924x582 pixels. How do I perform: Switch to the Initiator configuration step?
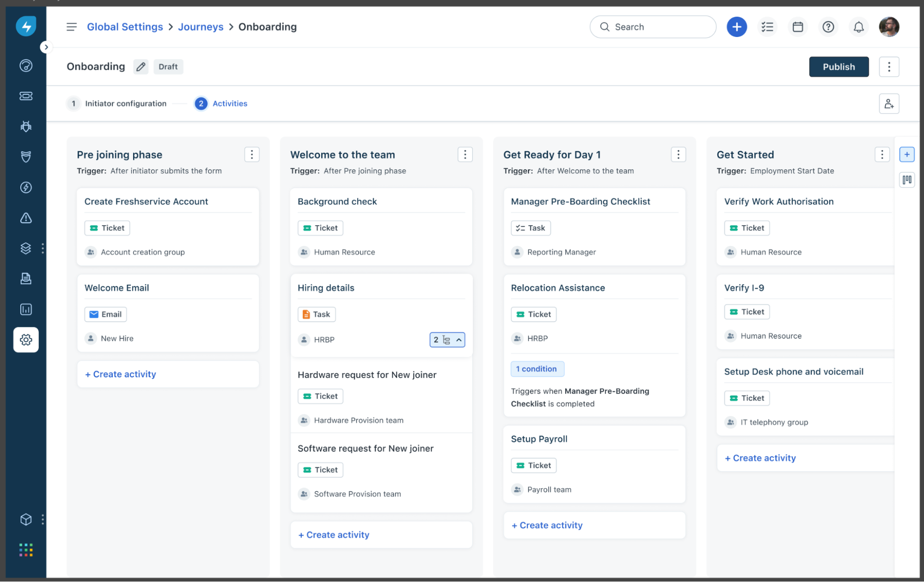pyautogui.click(x=125, y=104)
